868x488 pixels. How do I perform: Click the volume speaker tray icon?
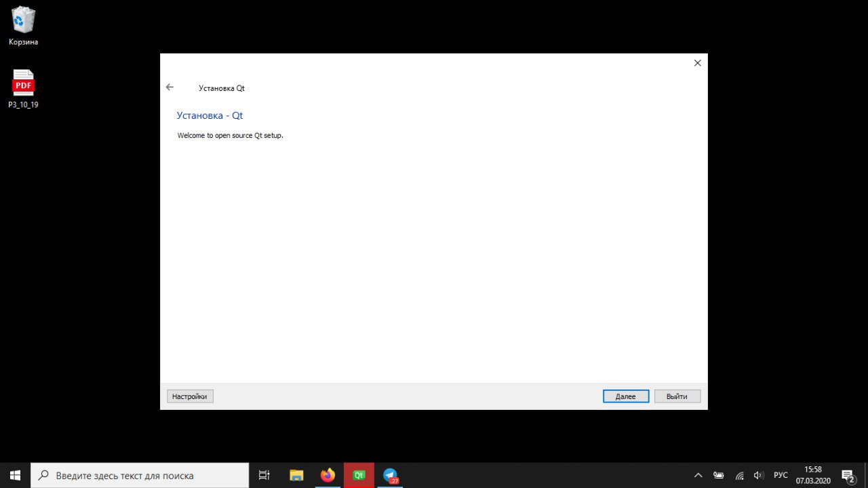(759, 475)
